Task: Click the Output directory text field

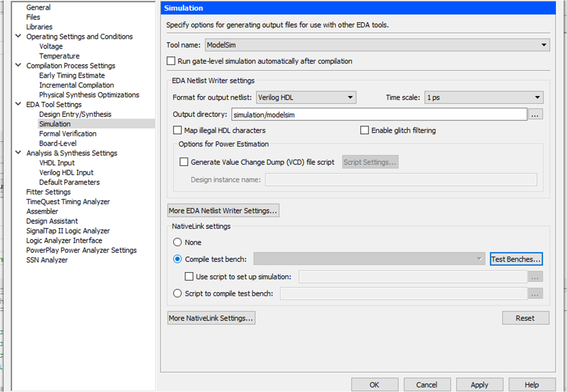Action: click(x=379, y=115)
